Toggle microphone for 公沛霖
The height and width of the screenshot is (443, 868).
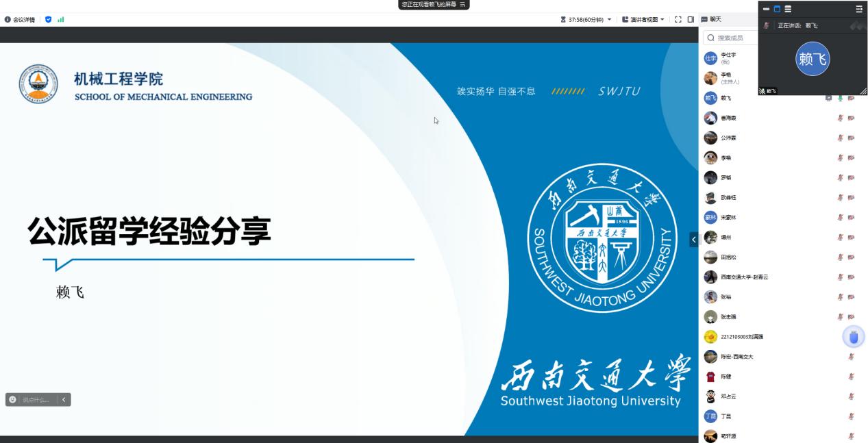tap(840, 138)
